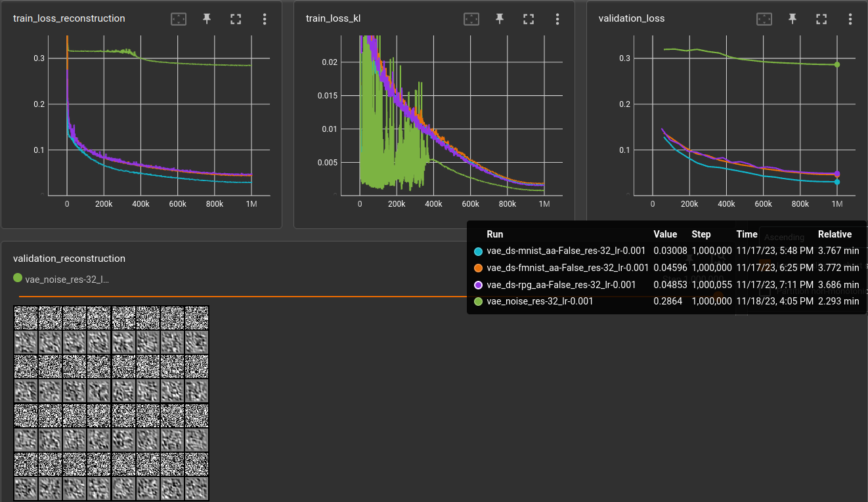The image size is (868, 502).
Task: Toggle fullscreen for train_loss_reconstruction chart
Action: 236,19
